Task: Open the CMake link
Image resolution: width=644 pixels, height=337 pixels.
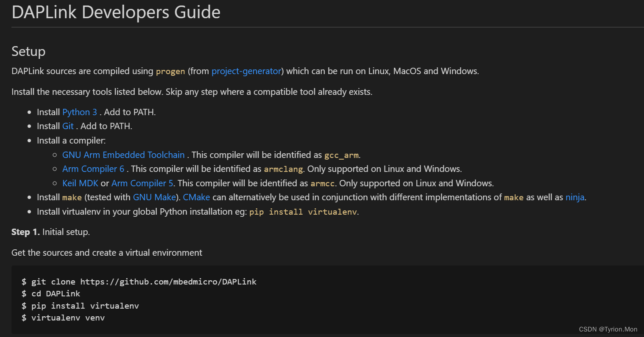Action: click(196, 197)
